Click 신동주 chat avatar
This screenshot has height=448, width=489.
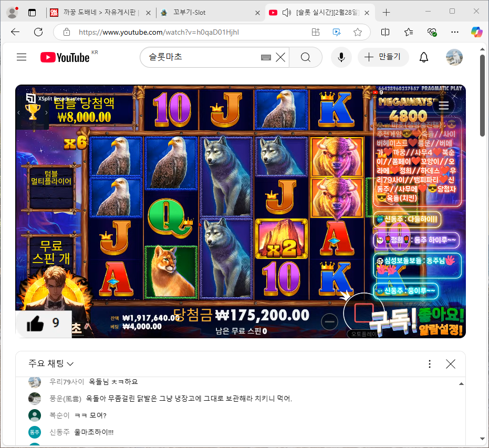click(35, 432)
